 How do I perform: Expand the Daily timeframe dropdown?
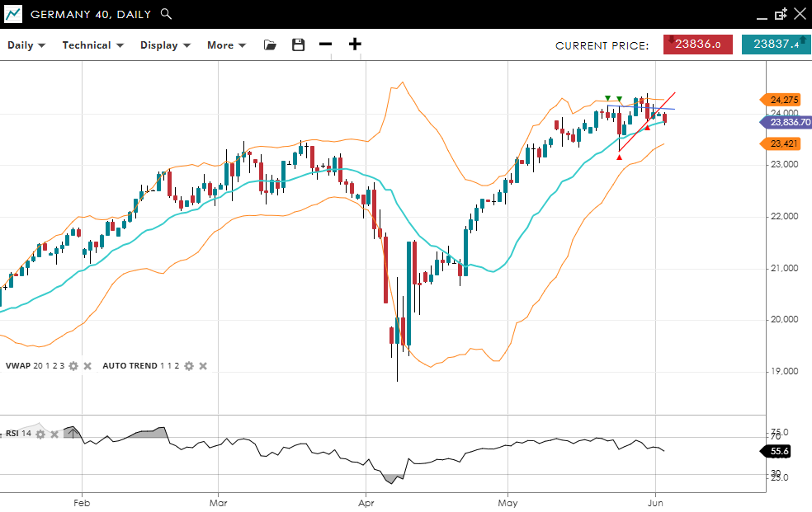pyautogui.click(x=26, y=45)
